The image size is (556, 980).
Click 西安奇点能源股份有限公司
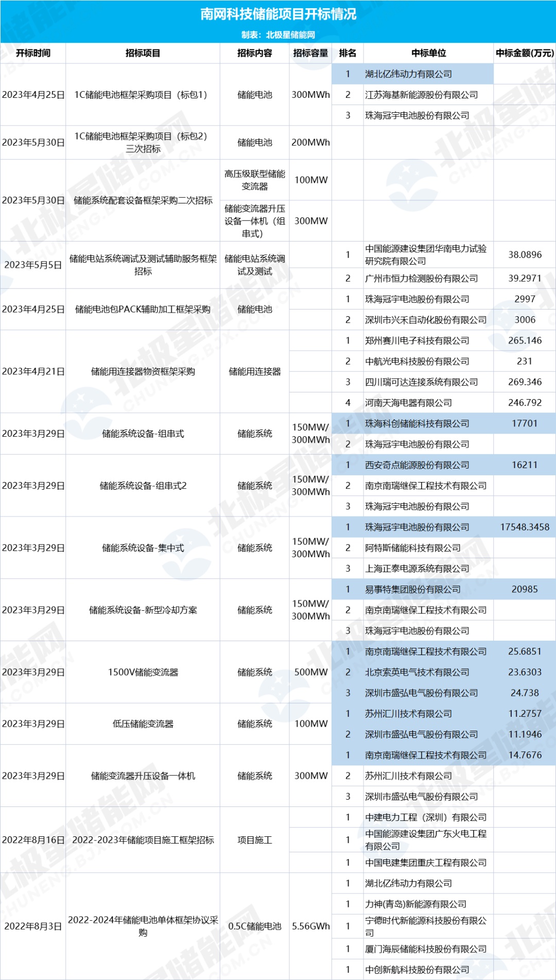tap(417, 465)
